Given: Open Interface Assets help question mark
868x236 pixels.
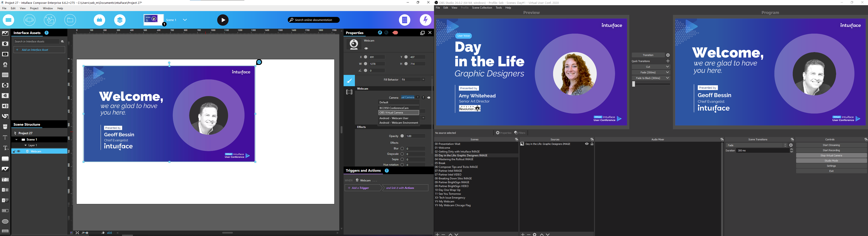Looking at the screenshot, I should [x=47, y=33].
